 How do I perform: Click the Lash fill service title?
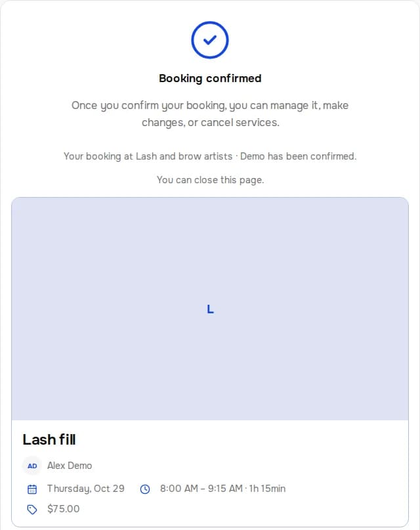(x=49, y=439)
